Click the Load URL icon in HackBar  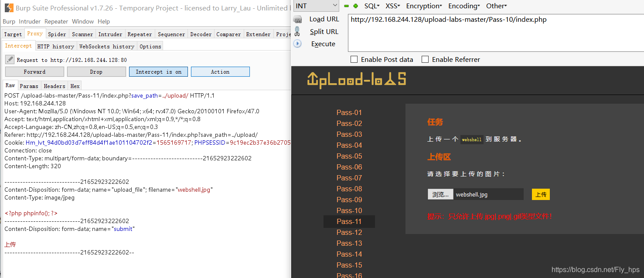(297, 19)
